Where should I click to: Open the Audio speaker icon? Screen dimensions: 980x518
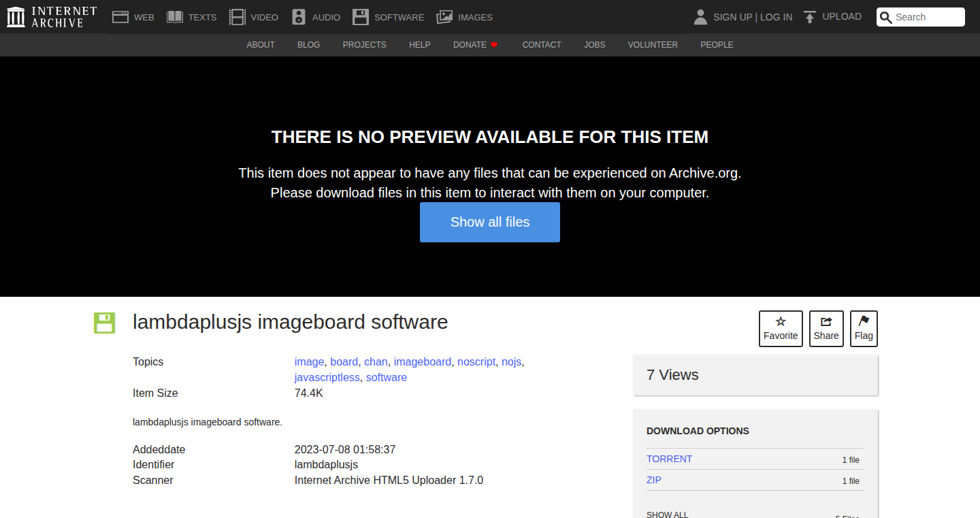coord(299,17)
